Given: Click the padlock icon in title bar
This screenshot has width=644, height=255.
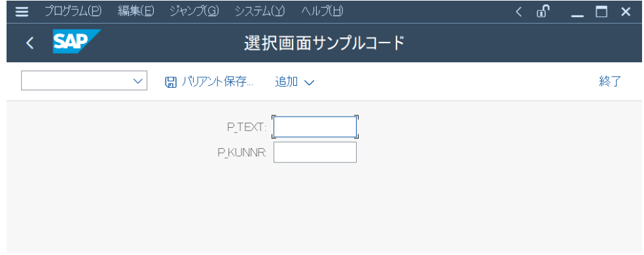Looking at the screenshot, I should coord(543,12).
